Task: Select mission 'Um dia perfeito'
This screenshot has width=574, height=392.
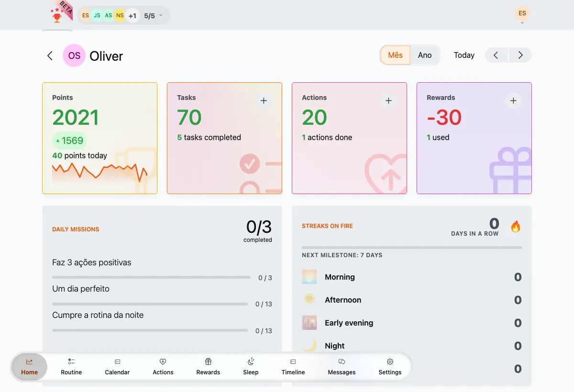Action: [81, 289]
